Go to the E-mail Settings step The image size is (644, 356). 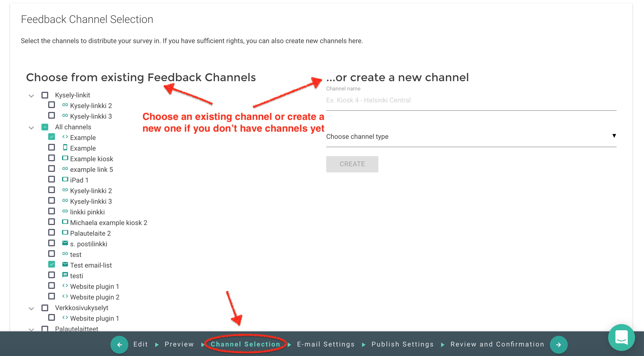pyautogui.click(x=326, y=344)
